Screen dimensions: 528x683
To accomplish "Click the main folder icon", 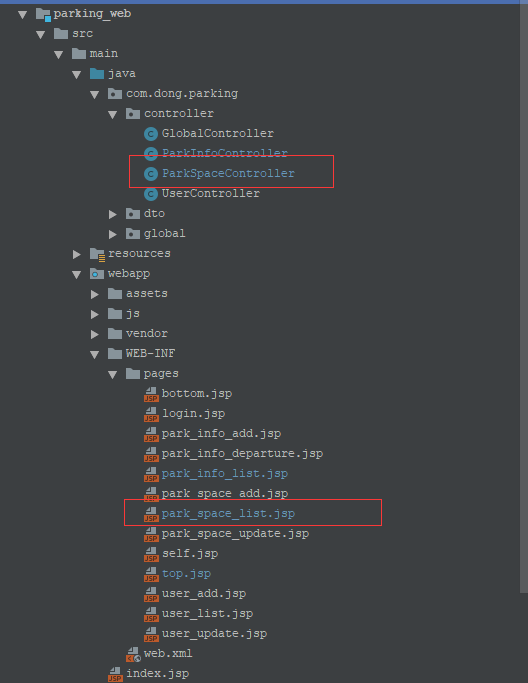I will point(79,54).
